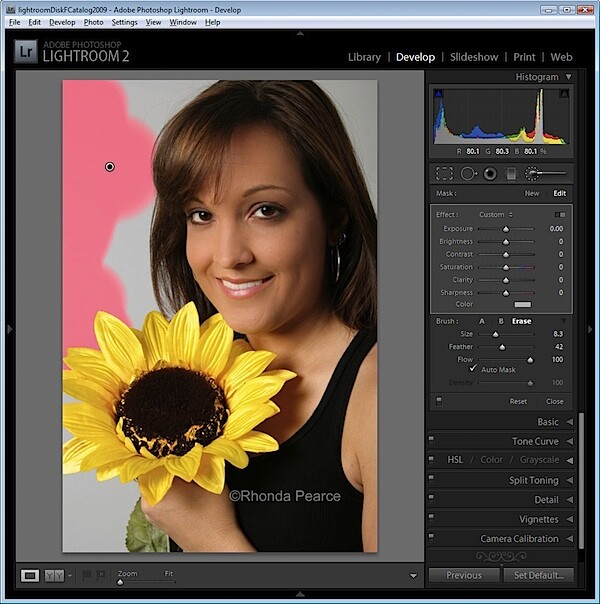Select the Spot Removal tool
The width and height of the screenshot is (600, 604).
468,174
